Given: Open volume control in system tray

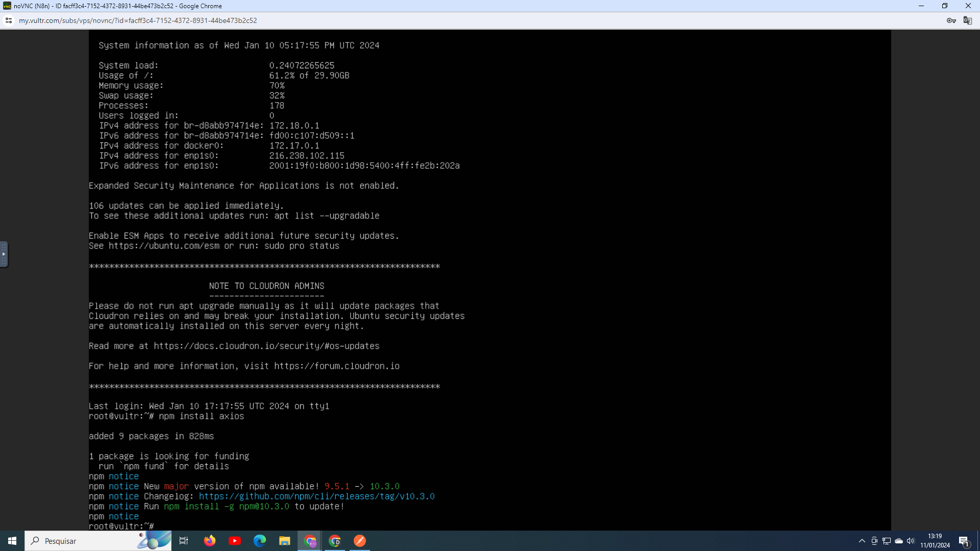Looking at the screenshot, I should pos(911,541).
